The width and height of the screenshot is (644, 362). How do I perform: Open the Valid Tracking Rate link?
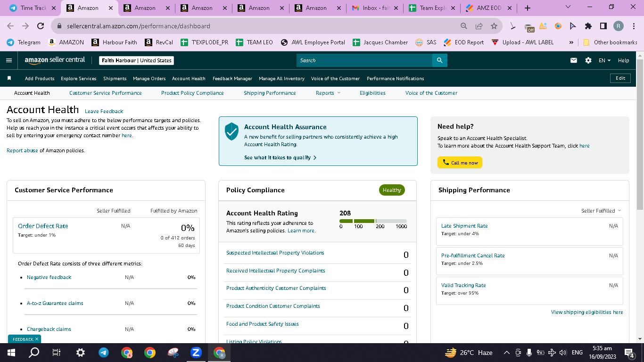pos(463,285)
